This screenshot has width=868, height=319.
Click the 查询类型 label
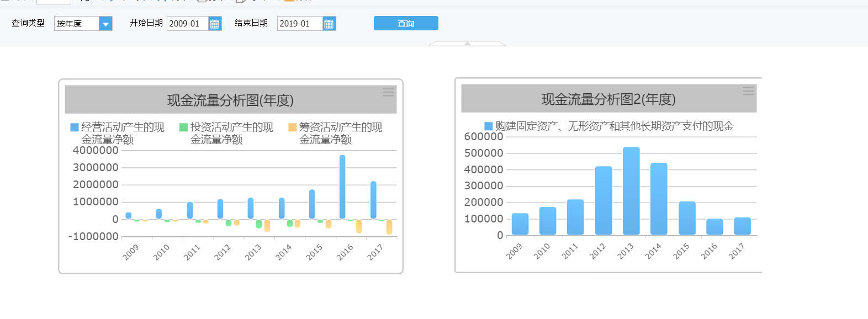28,23
